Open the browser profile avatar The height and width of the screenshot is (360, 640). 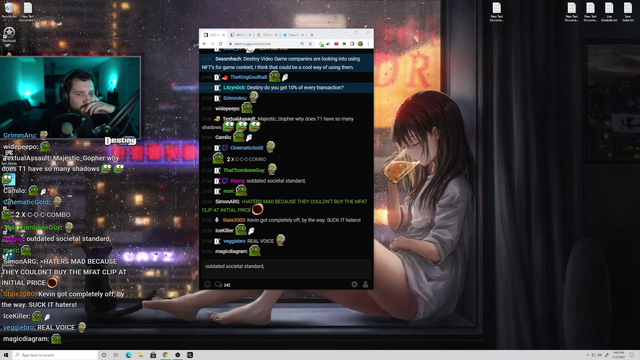pyautogui.click(x=360, y=44)
